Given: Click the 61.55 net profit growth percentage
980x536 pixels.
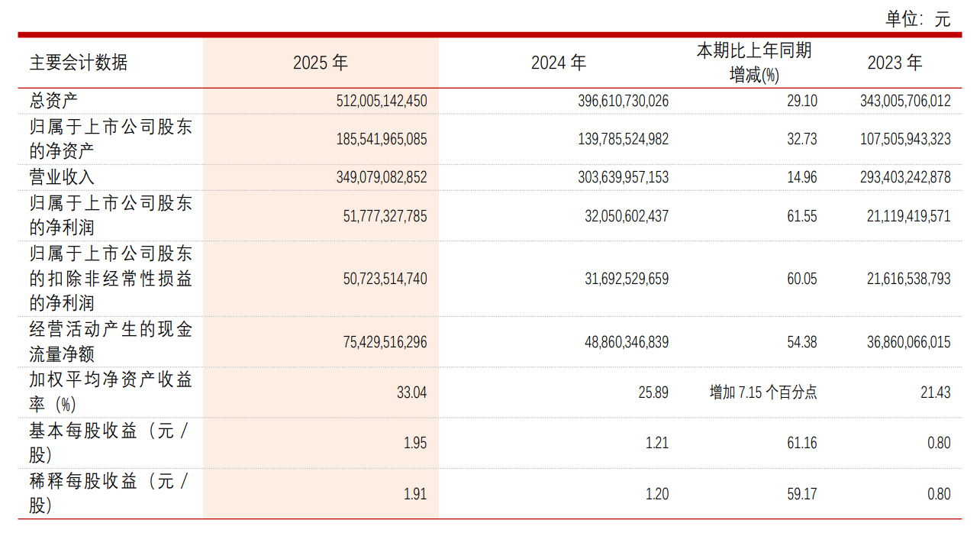Looking at the screenshot, I should [801, 216].
